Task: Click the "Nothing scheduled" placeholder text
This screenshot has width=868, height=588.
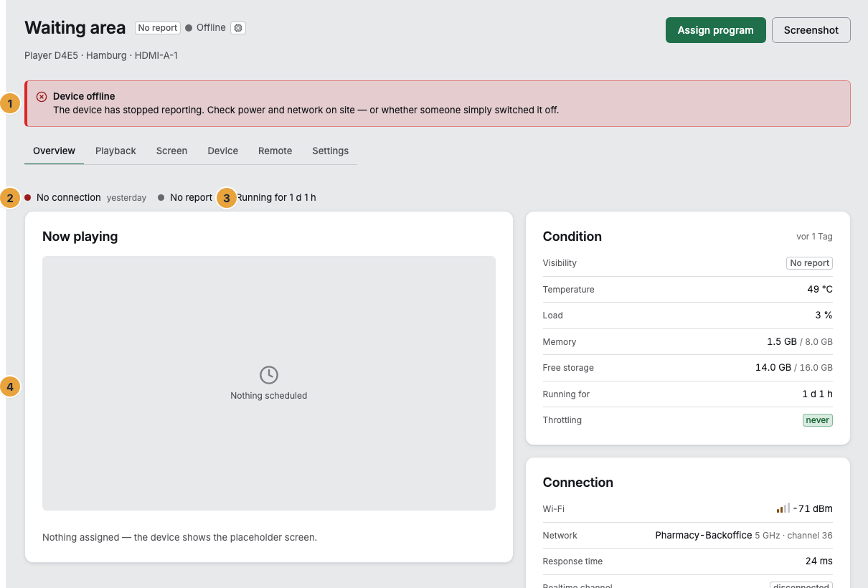Action: pos(269,396)
